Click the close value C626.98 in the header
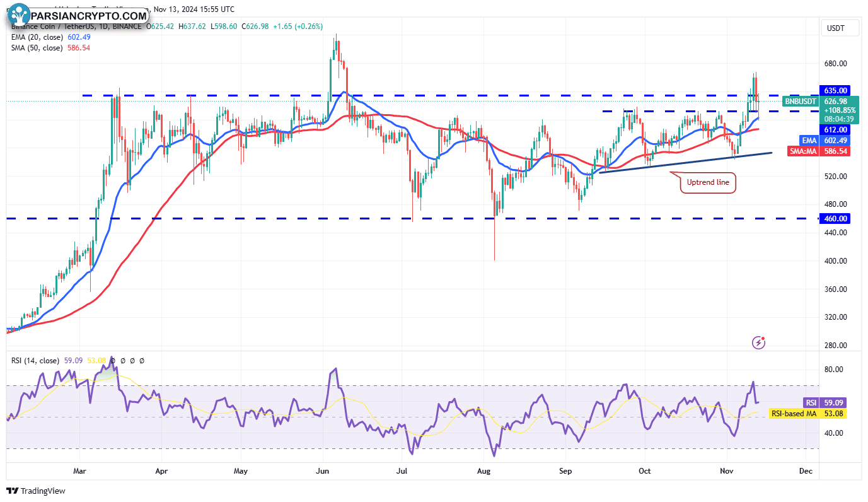The height and width of the screenshot is (502, 868). [x=255, y=26]
